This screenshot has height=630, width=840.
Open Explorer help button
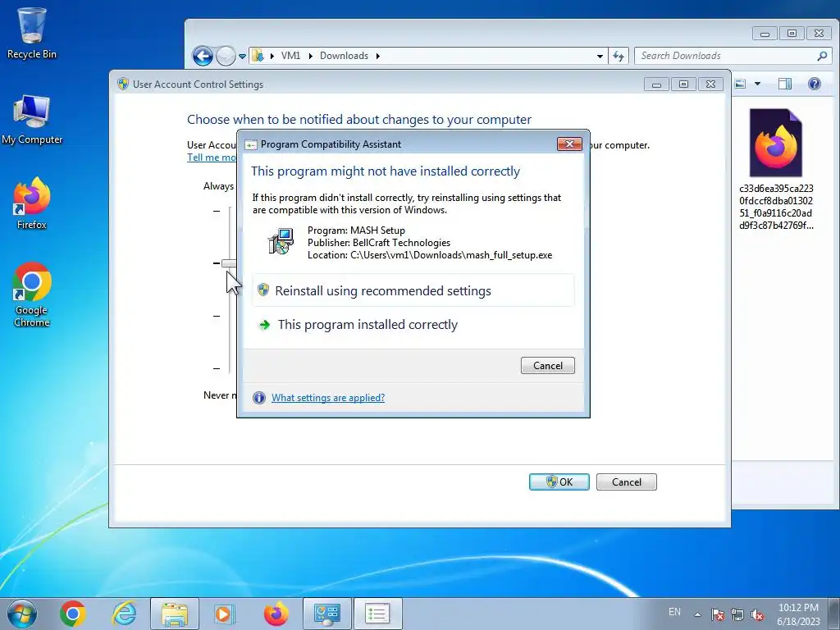(815, 84)
